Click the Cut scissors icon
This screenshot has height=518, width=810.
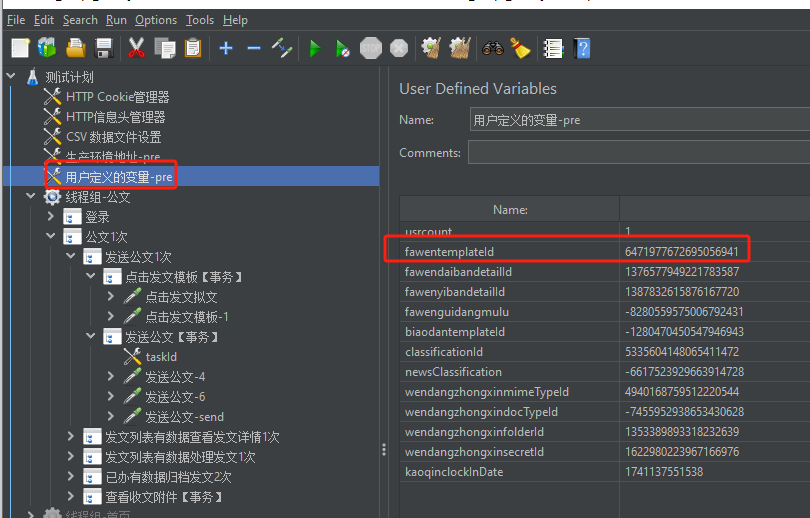pyautogui.click(x=136, y=48)
